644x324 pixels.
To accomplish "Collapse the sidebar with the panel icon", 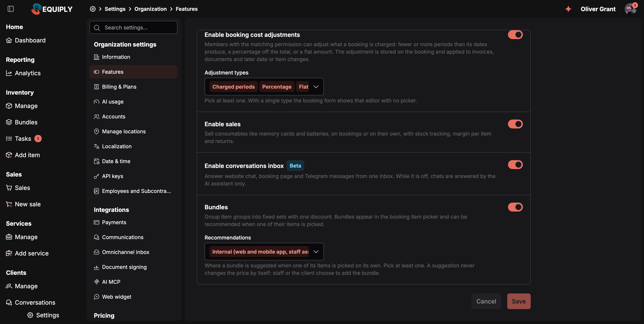I will point(10,9).
